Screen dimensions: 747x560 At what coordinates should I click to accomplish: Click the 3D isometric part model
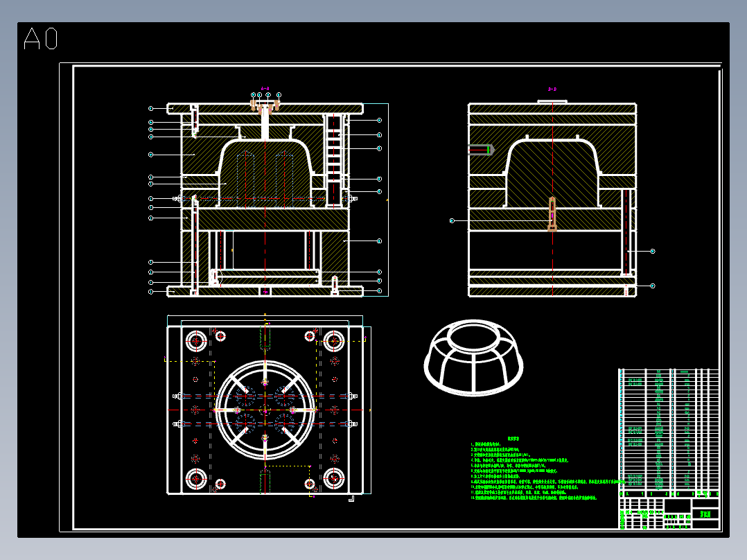click(473, 358)
